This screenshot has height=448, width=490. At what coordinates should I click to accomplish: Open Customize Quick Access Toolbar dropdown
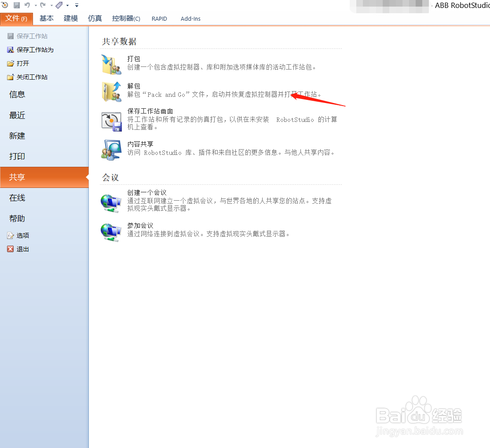point(77,5)
